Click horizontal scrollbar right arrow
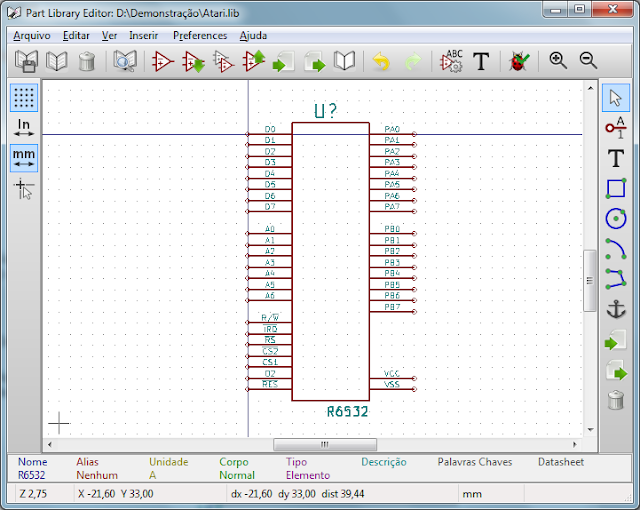This screenshot has width=640, height=510. point(575,444)
